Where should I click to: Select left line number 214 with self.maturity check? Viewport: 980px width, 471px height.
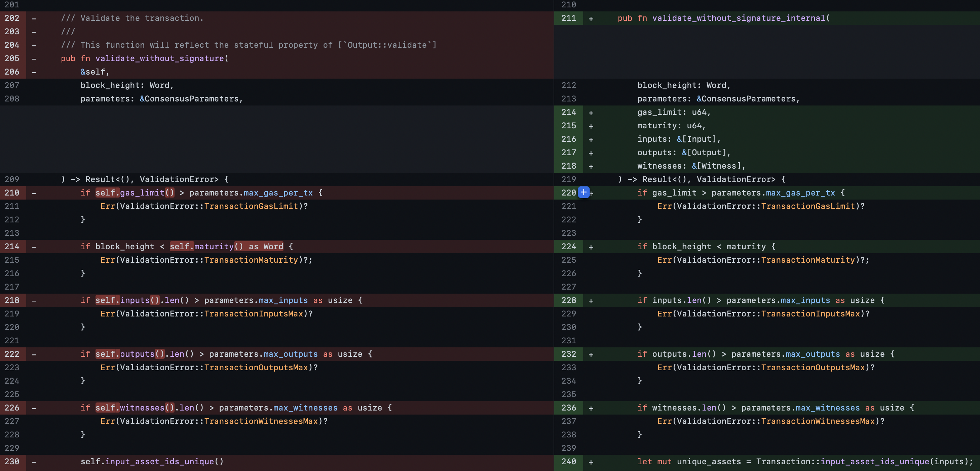[x=12, y=247]
